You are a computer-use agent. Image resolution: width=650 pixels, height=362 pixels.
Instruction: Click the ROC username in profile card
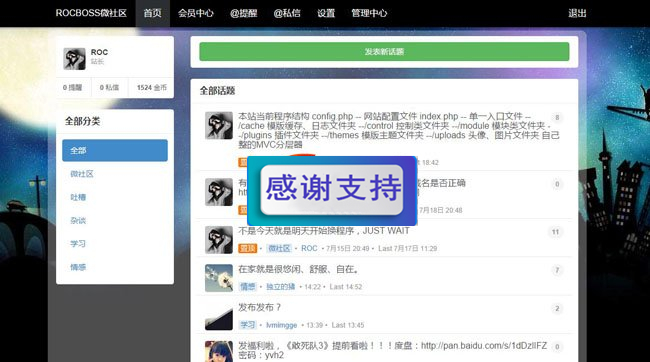click(99, 52)
